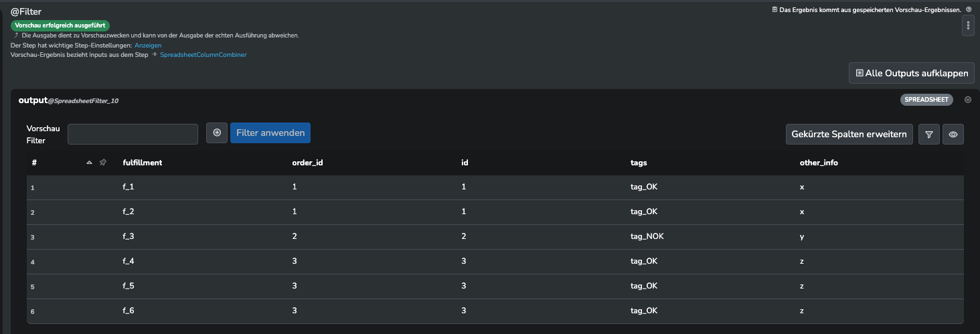Open the three-dot options menu

[968, 25]
